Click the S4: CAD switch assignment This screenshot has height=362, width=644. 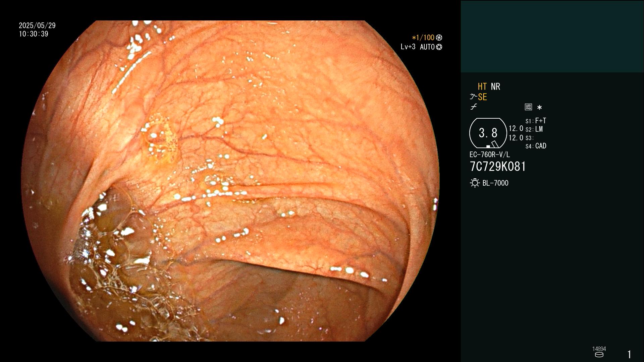(536, 146)
